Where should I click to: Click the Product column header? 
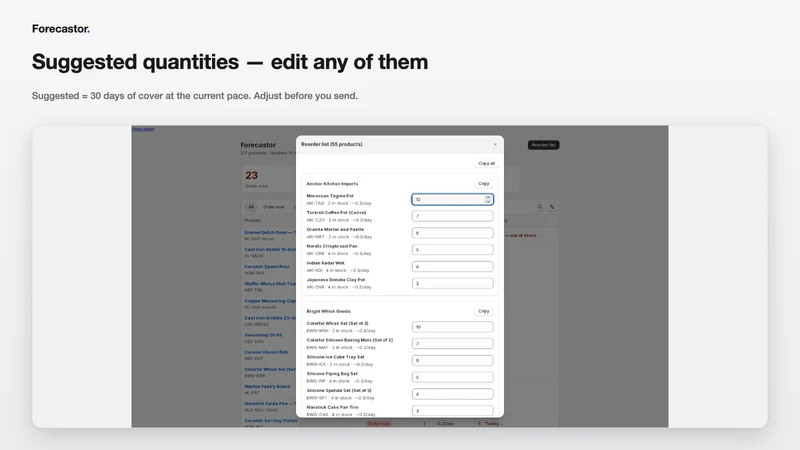[x=253, y=220]
